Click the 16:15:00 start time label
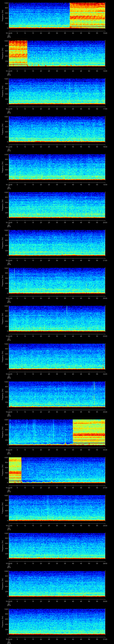This screenshot has width=114, height=644. [x=9, y=71]
